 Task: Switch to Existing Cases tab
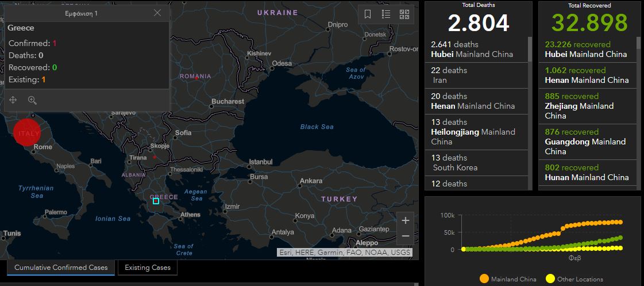(148, 268)
